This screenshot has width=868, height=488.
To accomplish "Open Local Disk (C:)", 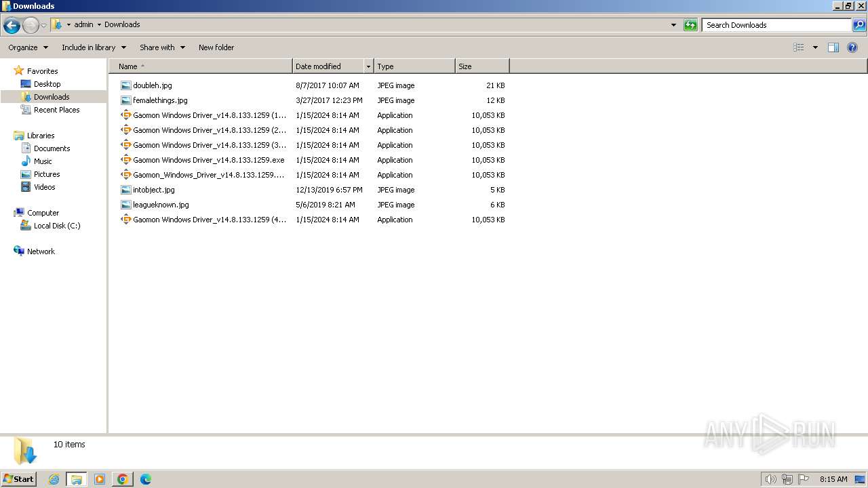I will coord(57,226).
